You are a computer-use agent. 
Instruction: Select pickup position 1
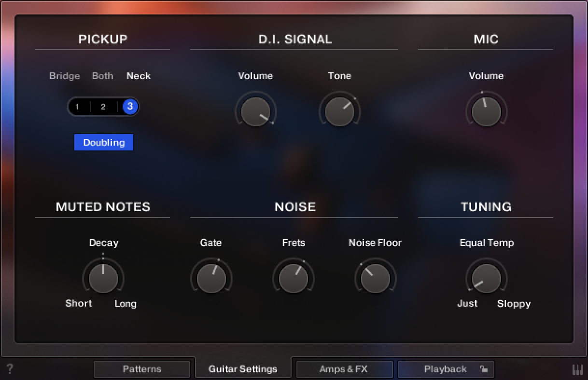click(78, 107)
